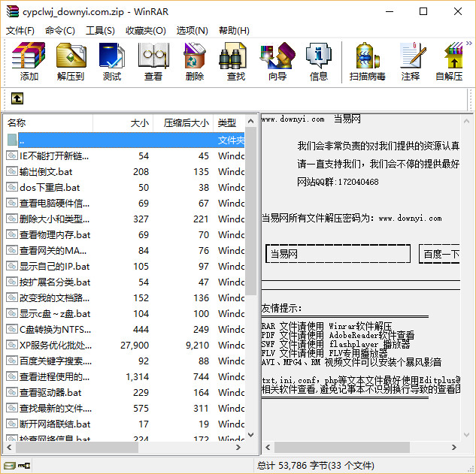This screenshot has width=476, height=474.
Task: Click the parent folder '..' icon
Action: click(12, 140)
